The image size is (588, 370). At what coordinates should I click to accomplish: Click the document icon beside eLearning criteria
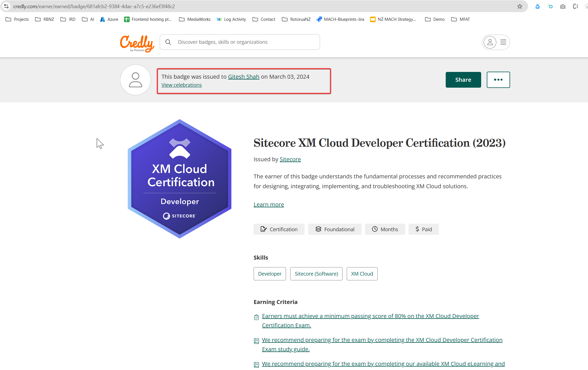pos(256,365)
